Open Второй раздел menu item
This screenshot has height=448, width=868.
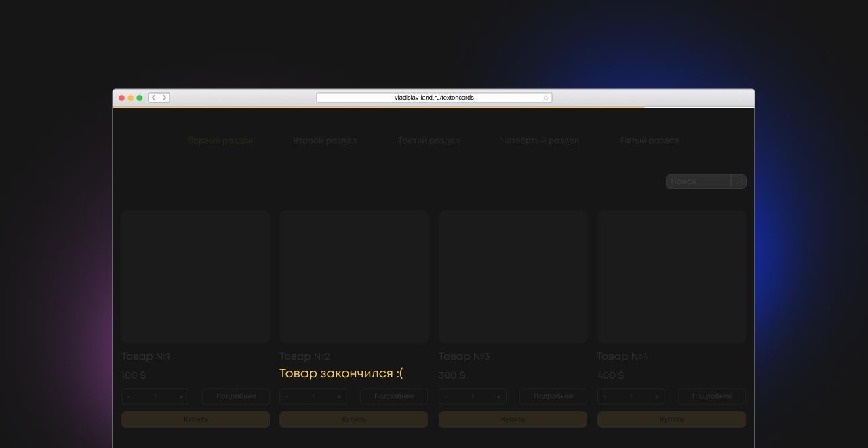point(325,141)
